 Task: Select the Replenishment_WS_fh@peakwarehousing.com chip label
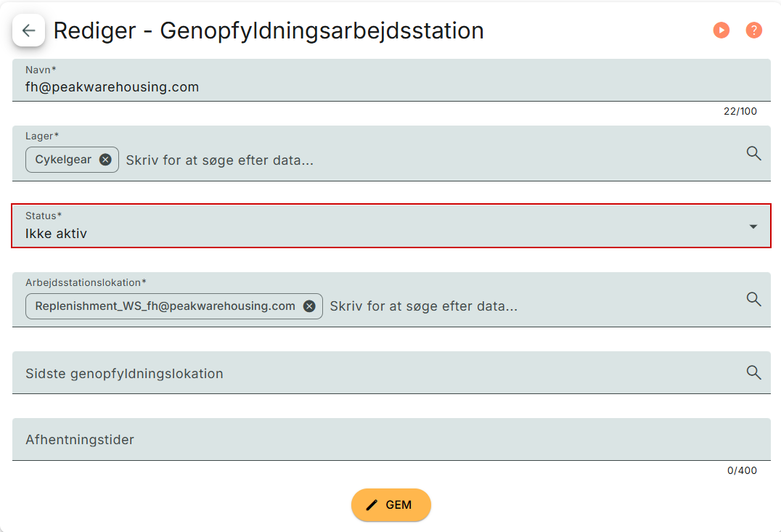(x=165, y=306)
